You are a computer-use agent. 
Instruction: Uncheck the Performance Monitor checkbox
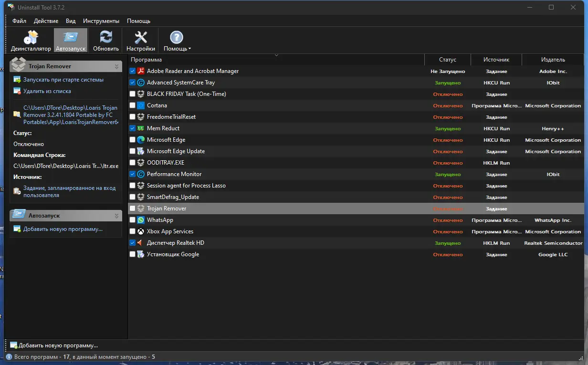133,174
